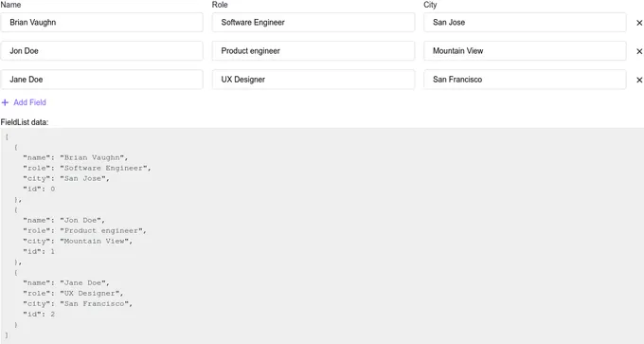
Task: Remove the Jane Doe row
Action: pos(639,80)
